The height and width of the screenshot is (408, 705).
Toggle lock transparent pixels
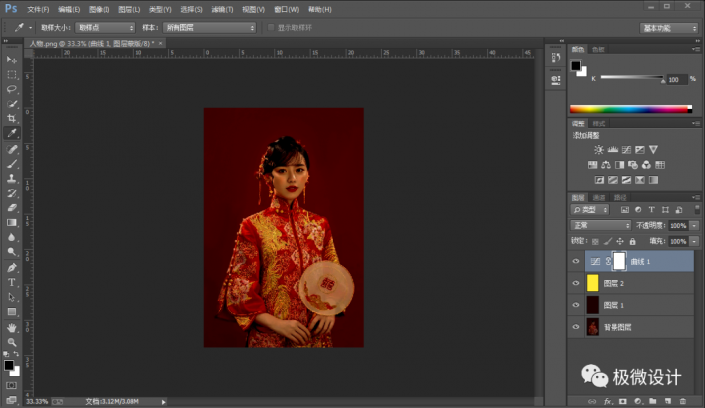(595, 242)
